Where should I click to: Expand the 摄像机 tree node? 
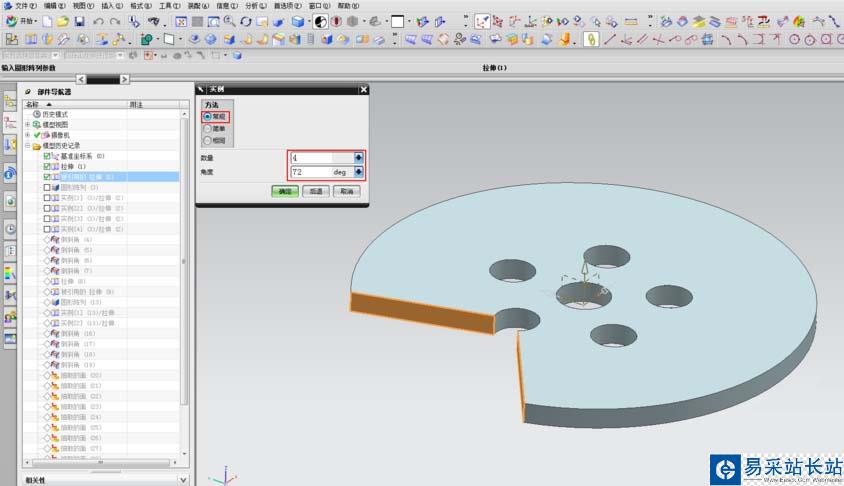(27, 135)
